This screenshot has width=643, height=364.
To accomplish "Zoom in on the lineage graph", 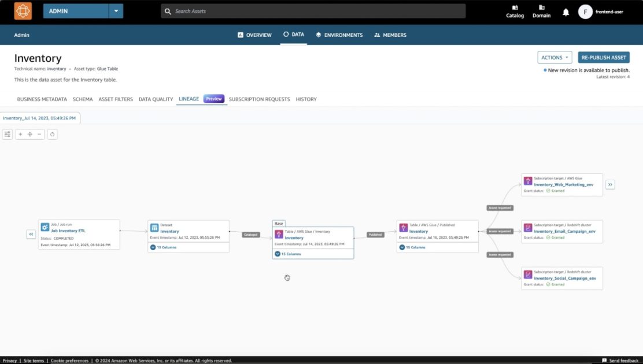I will click(x=20, y=134).
